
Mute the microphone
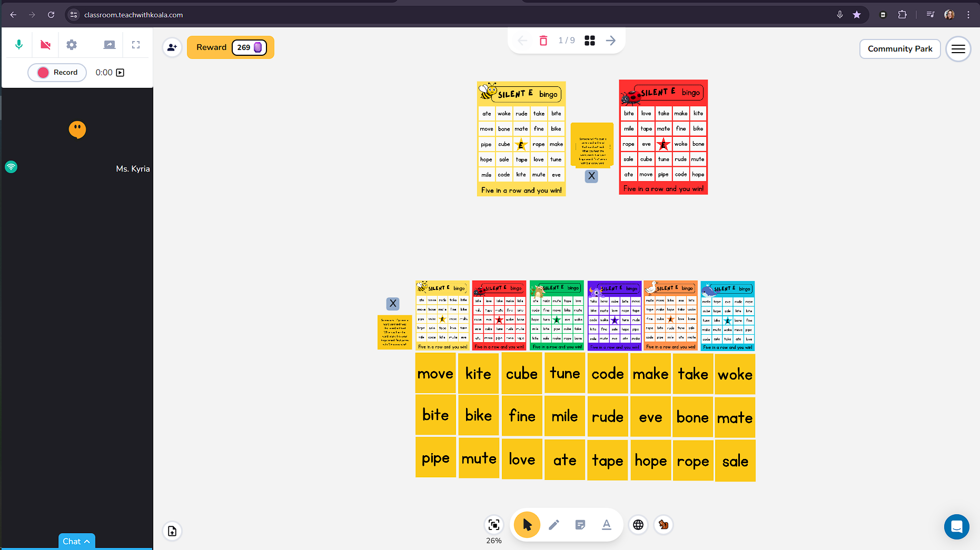pos(19,45)
